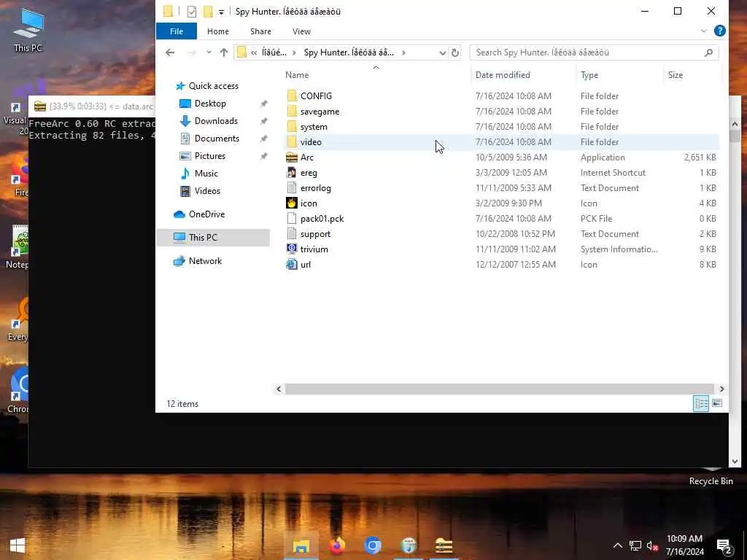Go up one folder level
The image size is (747, 560).
coord(223,52)
